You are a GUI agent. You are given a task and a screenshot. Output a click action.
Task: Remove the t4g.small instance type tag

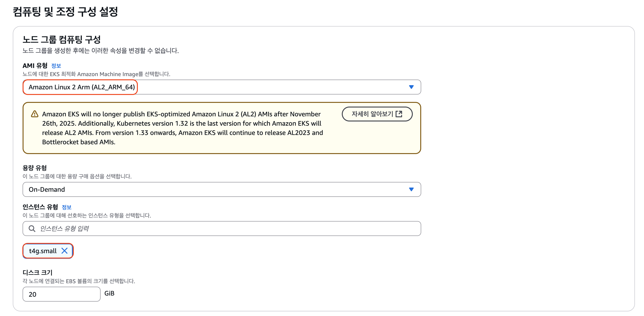coord(64,251)
